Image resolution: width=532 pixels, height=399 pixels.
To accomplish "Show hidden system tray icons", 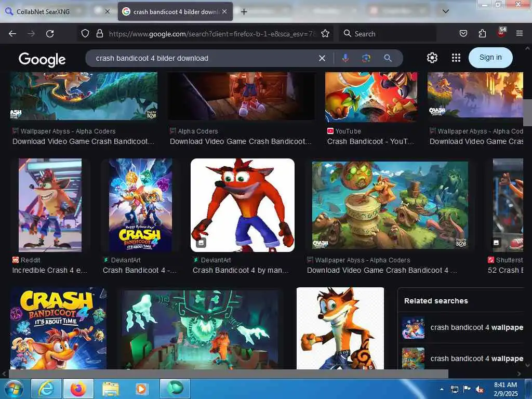I will click(442, 390).
